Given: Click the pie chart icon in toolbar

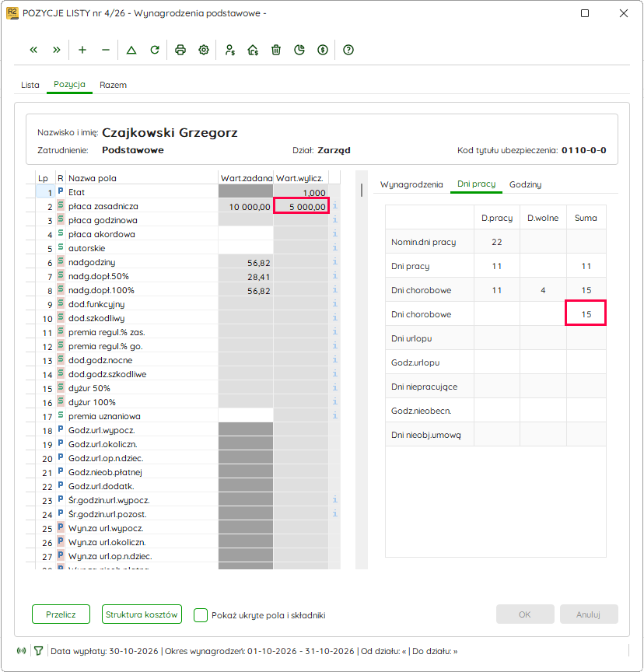Looking at the screenshot, I should click(x=299, y=50).
